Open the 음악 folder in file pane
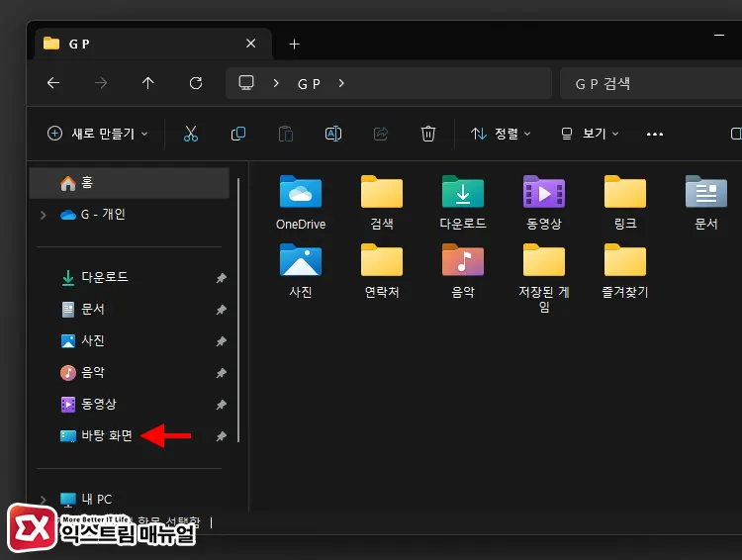Screen dimensions: 742x560 coord(463,271)
